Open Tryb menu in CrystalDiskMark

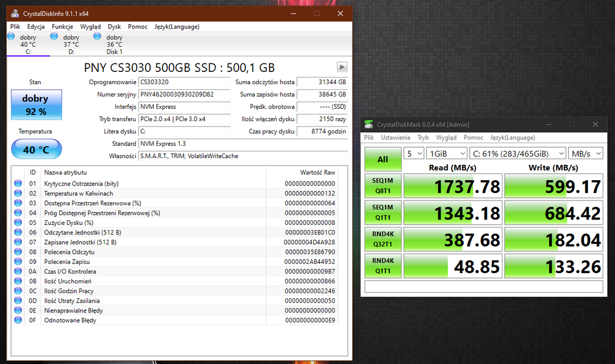pyautogui.click(x=423, y=137)
